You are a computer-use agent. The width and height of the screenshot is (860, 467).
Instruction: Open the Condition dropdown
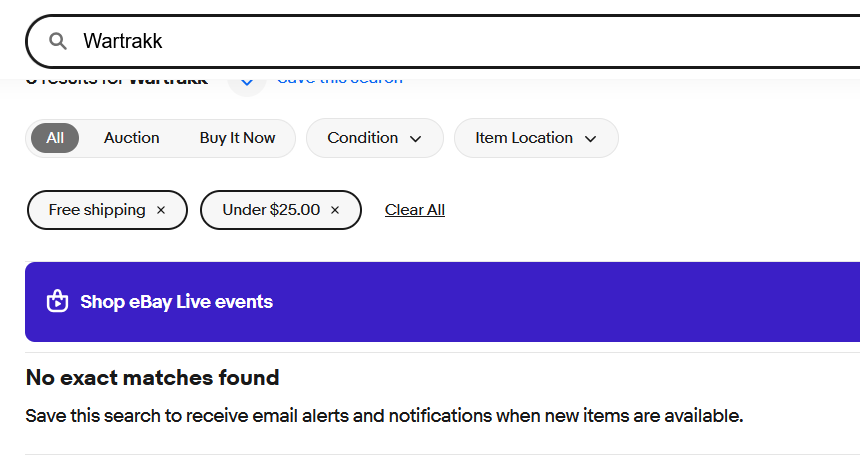tap(375, 138)
